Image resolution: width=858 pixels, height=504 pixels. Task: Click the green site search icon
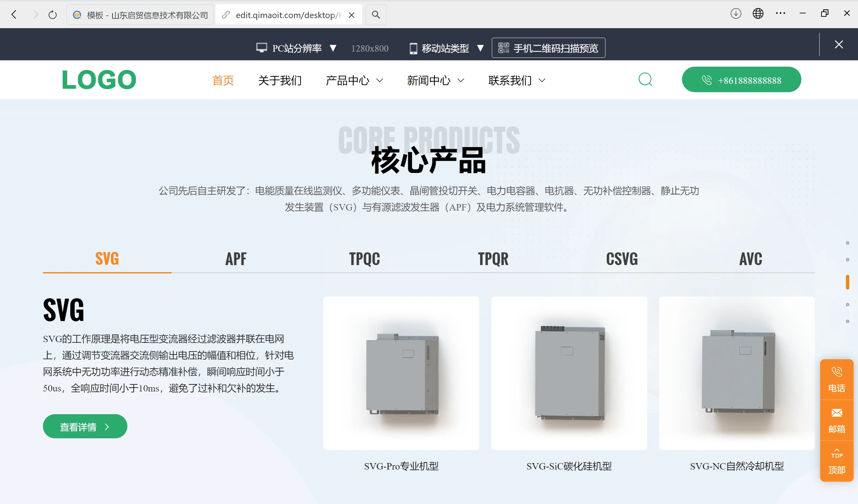coord(645,79)
